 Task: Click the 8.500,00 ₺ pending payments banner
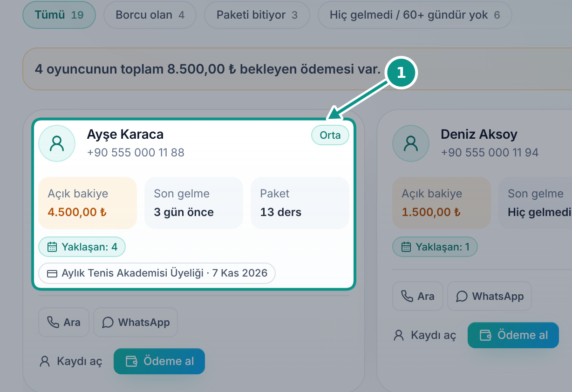coord(297,69)
